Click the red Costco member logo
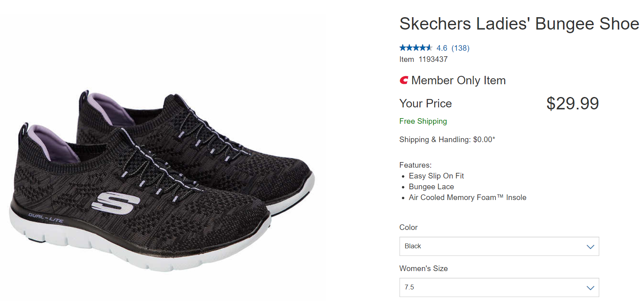Viewport: 644px width, 301px height. point(404,80)
